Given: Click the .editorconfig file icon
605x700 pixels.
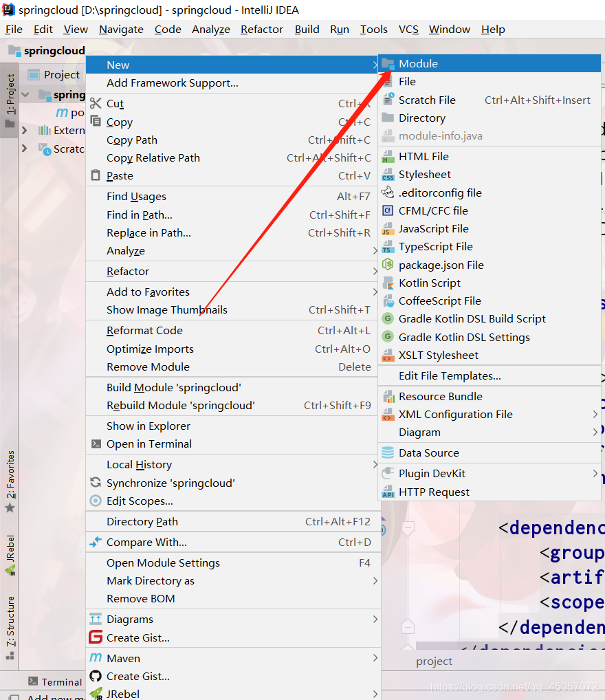Looking at the screenshot, I should point(388,193).
